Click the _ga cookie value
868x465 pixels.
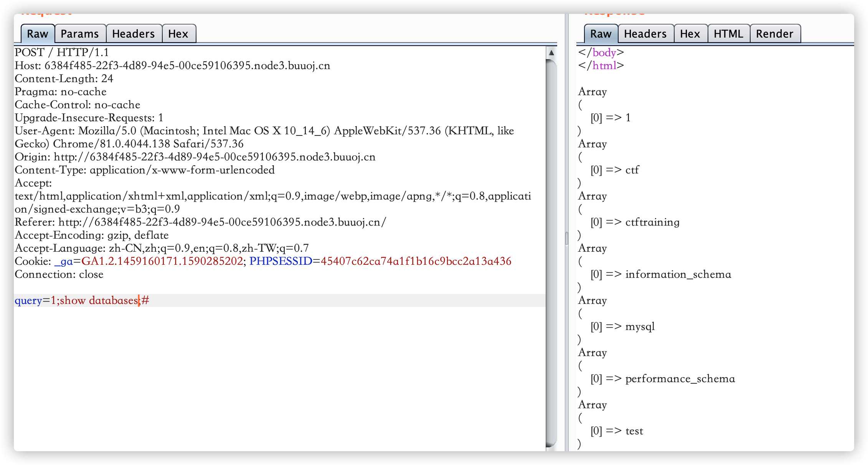coord(162,261)
